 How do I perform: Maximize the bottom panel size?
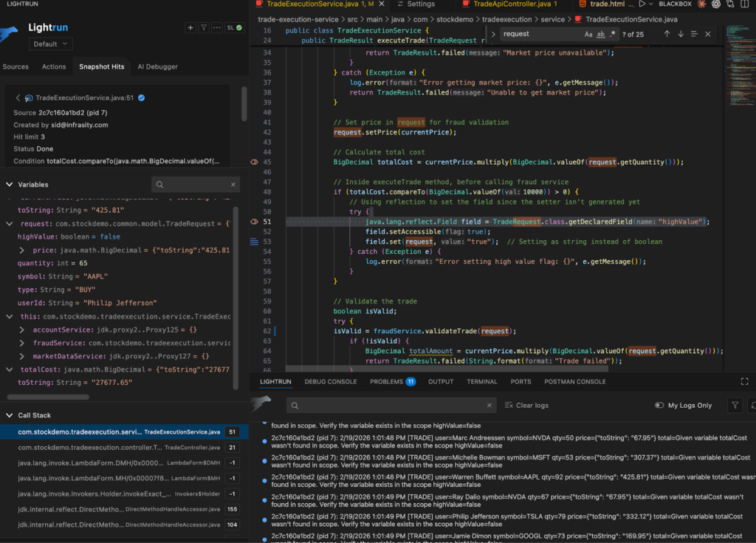(x=744, y=382)
